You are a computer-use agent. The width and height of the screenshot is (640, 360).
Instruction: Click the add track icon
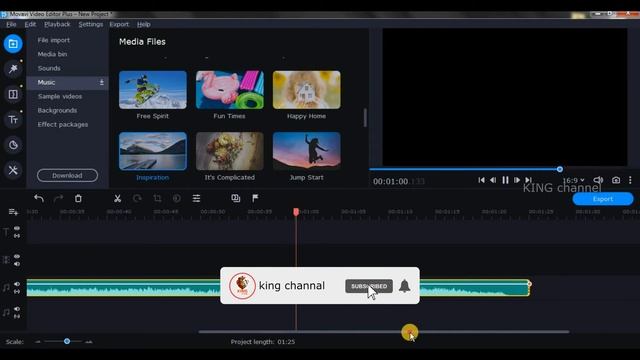13,212
